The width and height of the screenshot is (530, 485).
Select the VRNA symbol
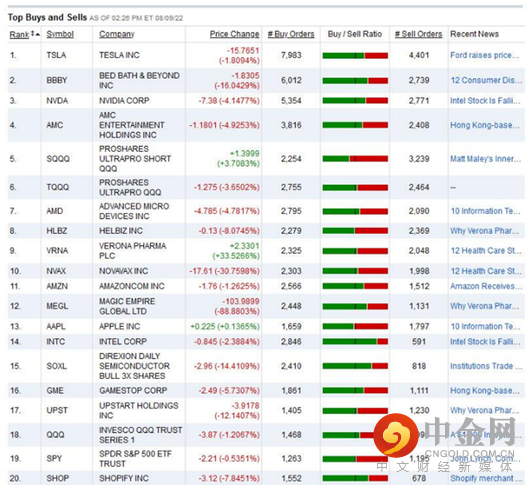click(x=57, y=250)
